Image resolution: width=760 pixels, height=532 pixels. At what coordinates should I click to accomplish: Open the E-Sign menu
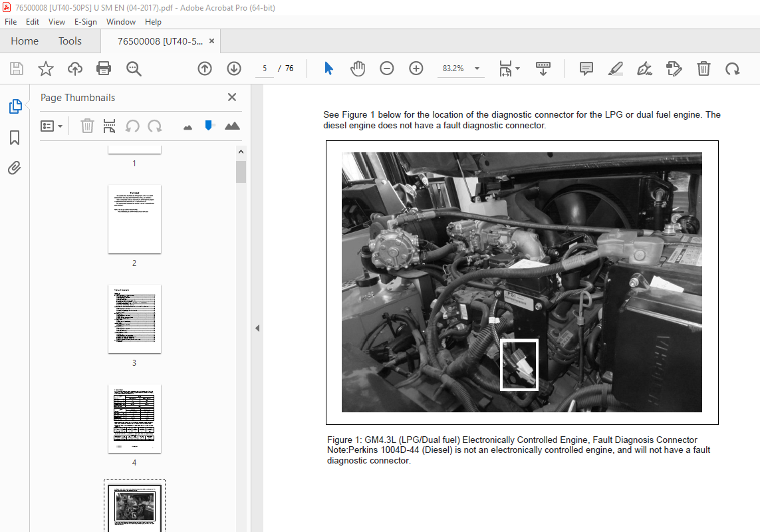85,22
